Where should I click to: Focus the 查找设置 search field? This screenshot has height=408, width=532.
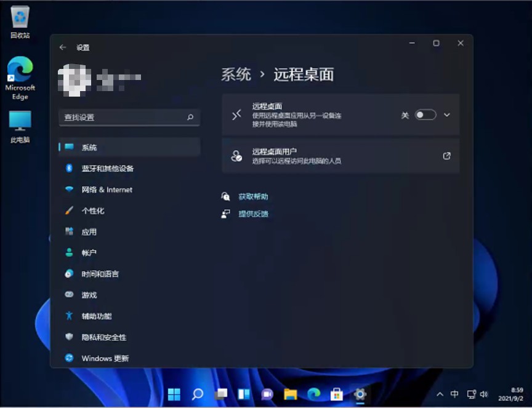(129, 118)
